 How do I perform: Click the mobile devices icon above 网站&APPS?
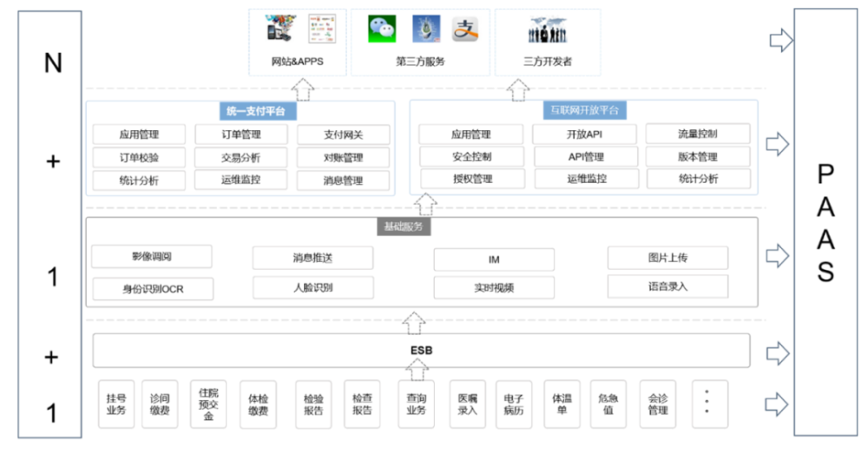pos(281,29)
